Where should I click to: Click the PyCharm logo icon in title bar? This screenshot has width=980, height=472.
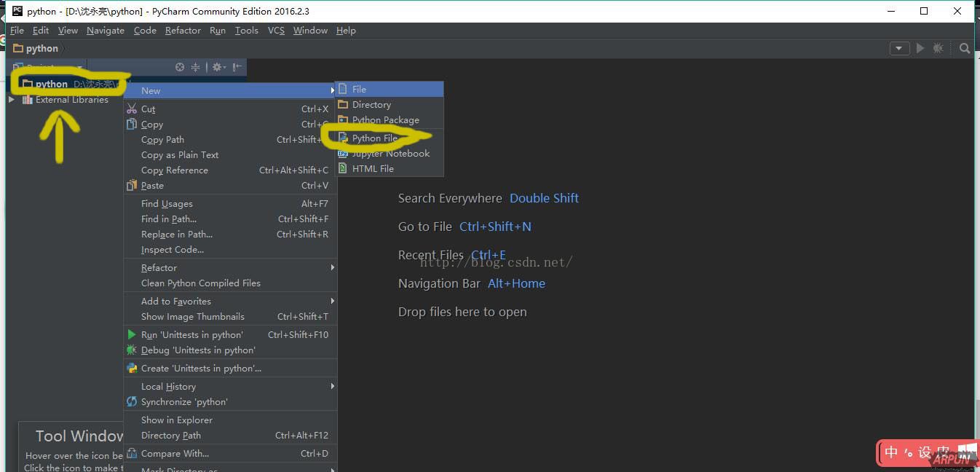[x=16, y=11]
